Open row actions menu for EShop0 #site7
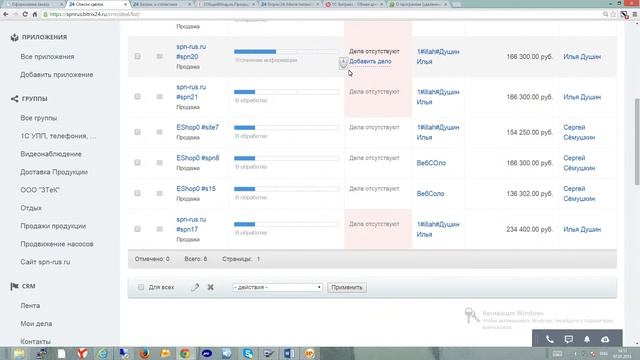 (x=160, y=132)
